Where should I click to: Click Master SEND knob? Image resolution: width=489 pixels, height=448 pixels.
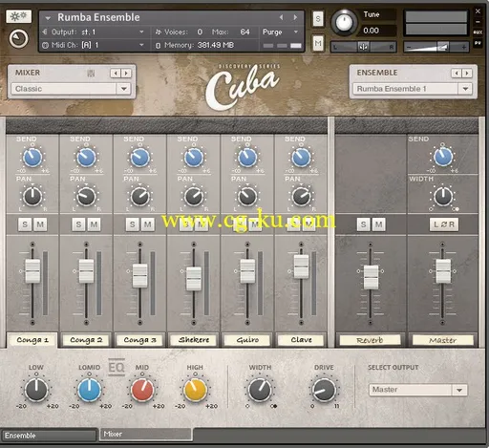(x=443, y=157)
